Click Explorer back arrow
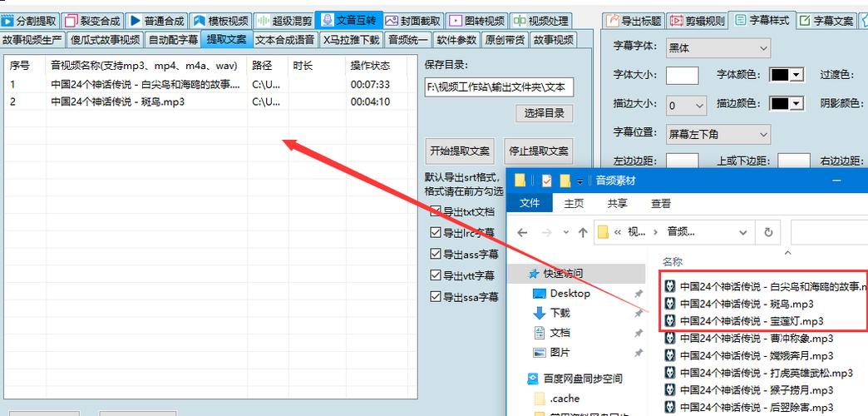Screen dimensions: 868x416 click(x=522, y=233)
